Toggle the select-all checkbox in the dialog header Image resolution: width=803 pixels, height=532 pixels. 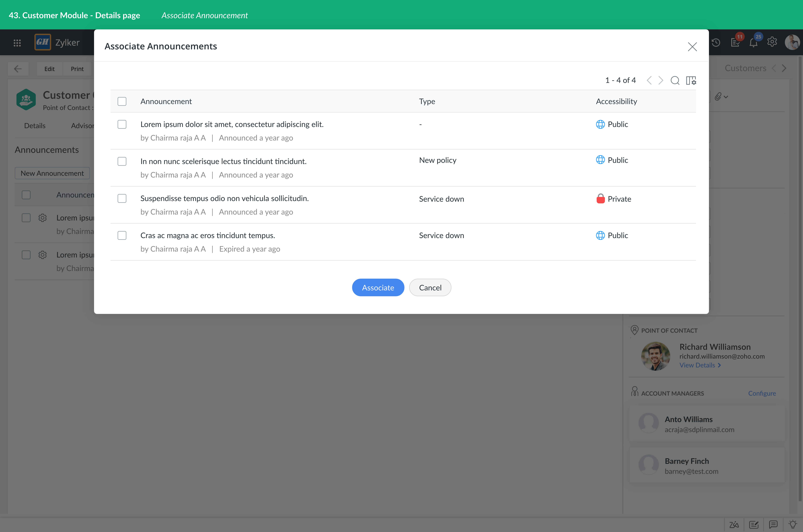122,101
